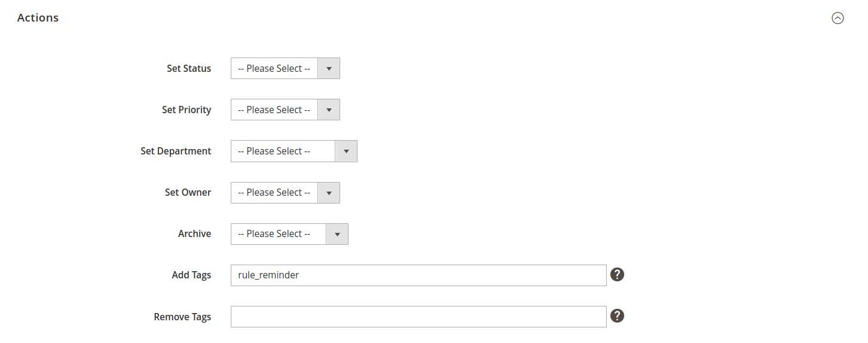Click the arrow button of Set Status dropdown
The image size is (868, 343).
click(x=329, y=68)
